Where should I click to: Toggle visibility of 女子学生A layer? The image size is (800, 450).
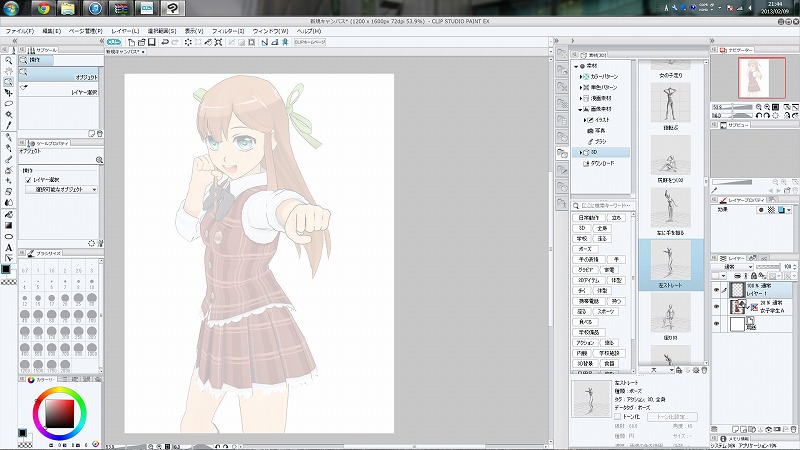pyautogui.click(x=716, y=306)
